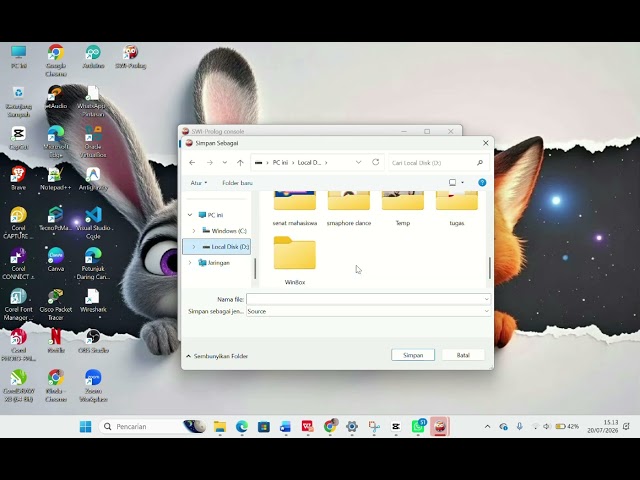Click the search magnifier icon in dialog
This screenshot has width=640, height=480.
pyautogui.click(x=480, y=162)
